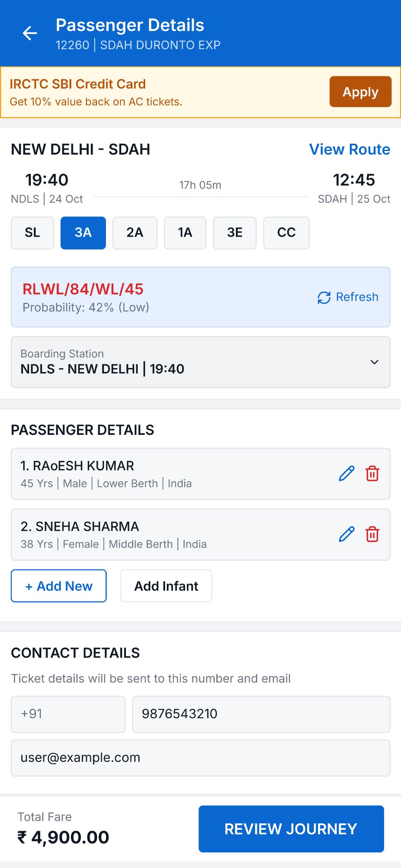The height and width of the screenshot is (868, 401).
Task: Apply for the IRCTC SBI Credit Card
Action: (x=360, y=92)
